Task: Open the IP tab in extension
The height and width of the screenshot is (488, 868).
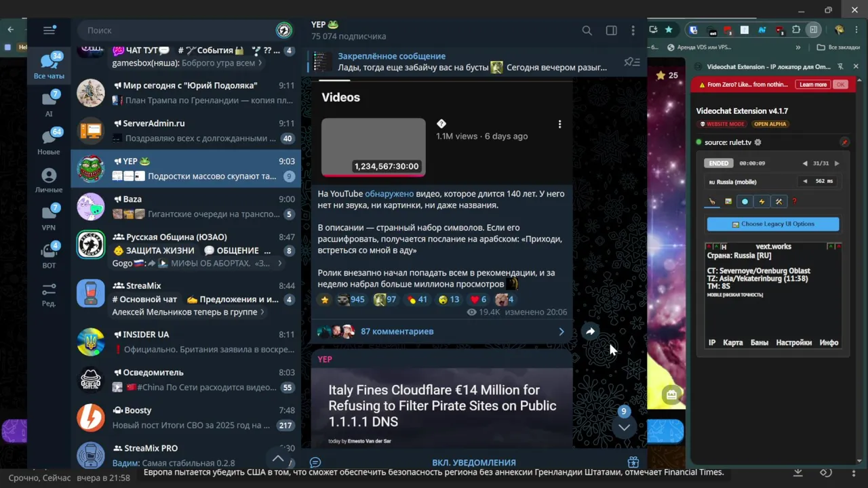Action: click(712, 343)
